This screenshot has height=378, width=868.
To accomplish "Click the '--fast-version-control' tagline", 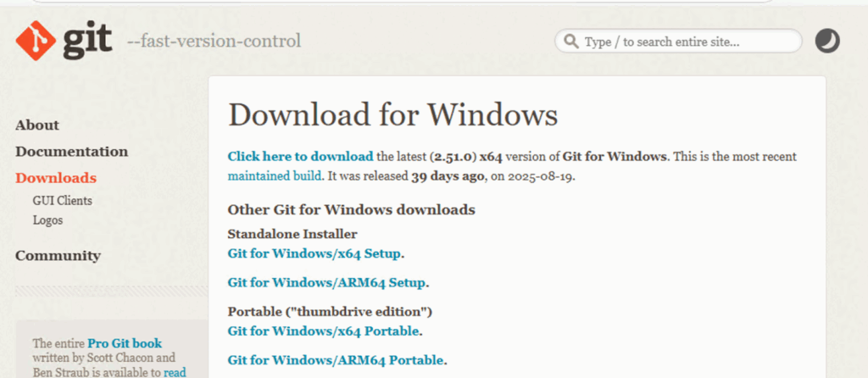I will 214,42.
